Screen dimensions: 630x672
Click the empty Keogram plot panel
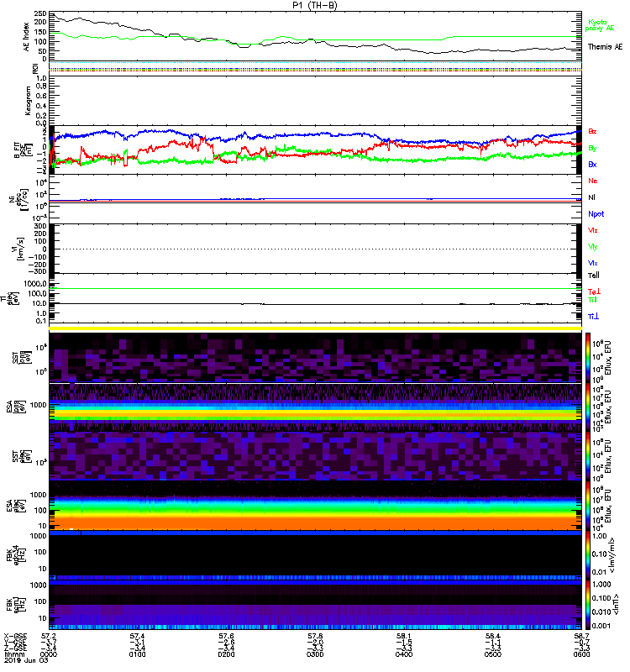(x=316, y=101)
